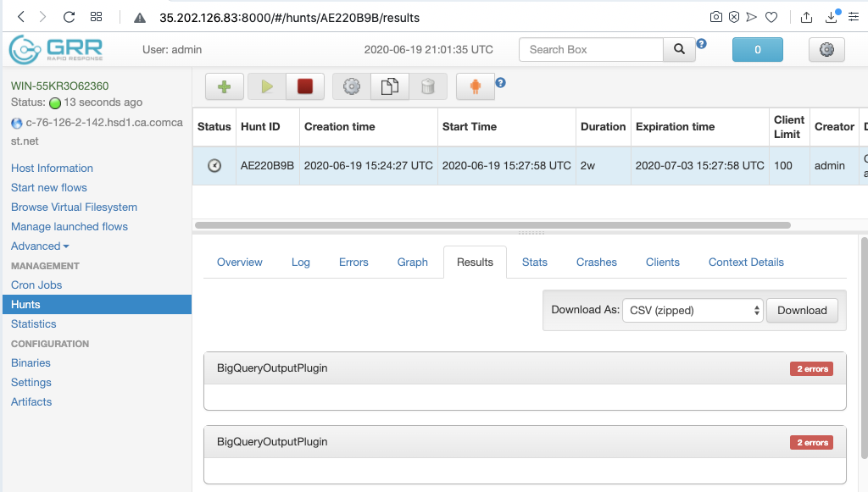Open Start new flows link
This screenshot has width=868, height=492.
tap(48, 187)
